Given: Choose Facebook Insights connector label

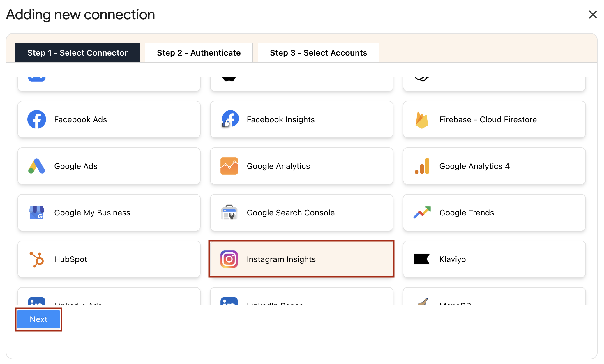Looking at the screenshot, I should coord(281,119).
